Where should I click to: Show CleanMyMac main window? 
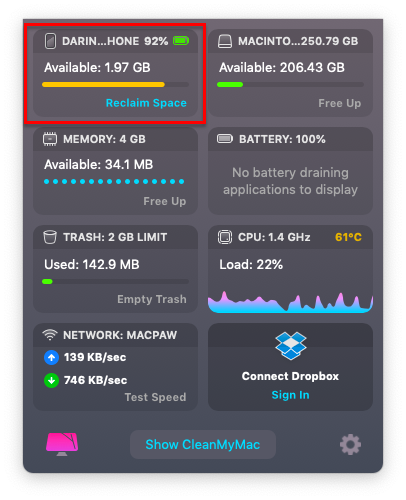coord(203,444)
